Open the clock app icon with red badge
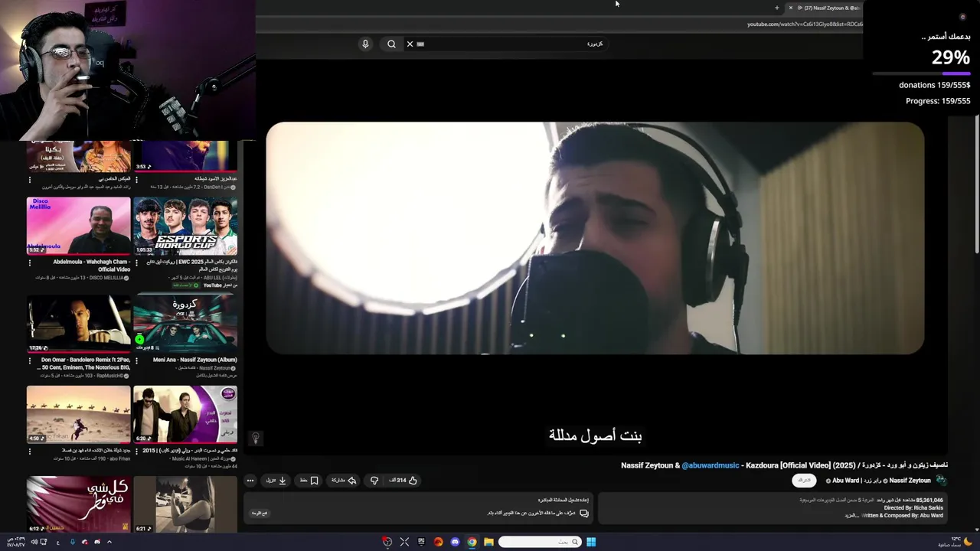 click(387, 542)
